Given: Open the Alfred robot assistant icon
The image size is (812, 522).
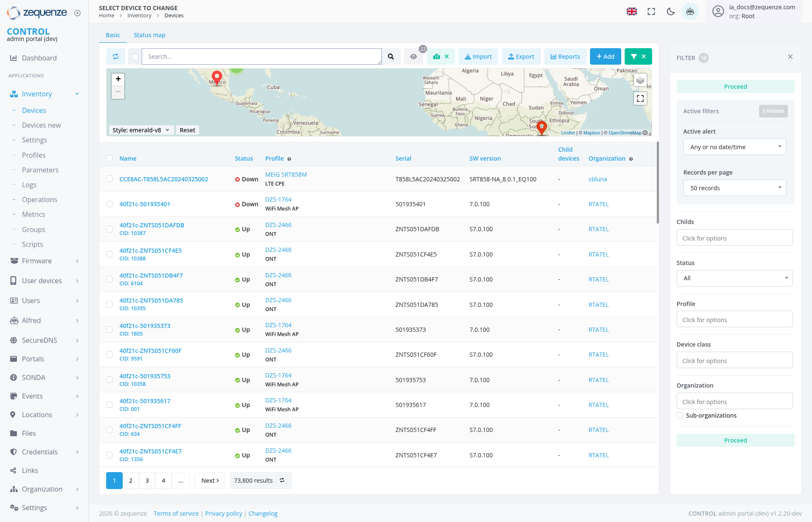Looking at the screenshot, I should click(x=690, y=11).
